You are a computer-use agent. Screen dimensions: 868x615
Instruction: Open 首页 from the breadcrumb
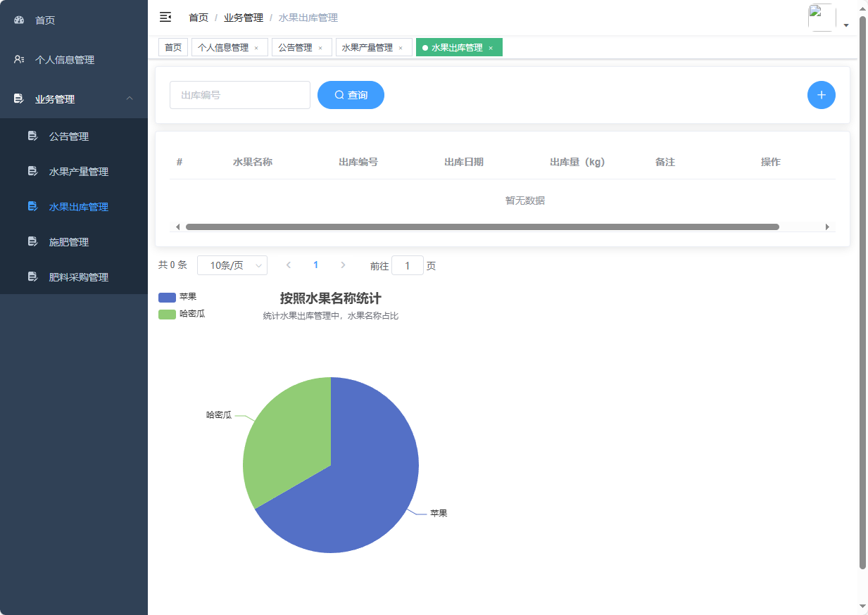[x=199, y=17]
